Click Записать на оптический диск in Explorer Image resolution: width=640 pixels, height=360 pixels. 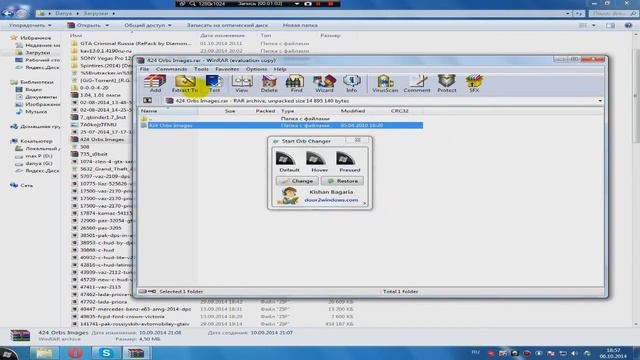(227, 25)
